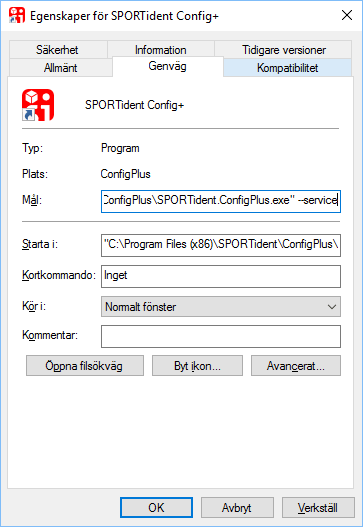Viewport: 363px width, 527px height.
Task: Open the Avancerat... settings button
Action: pos(296,366)
